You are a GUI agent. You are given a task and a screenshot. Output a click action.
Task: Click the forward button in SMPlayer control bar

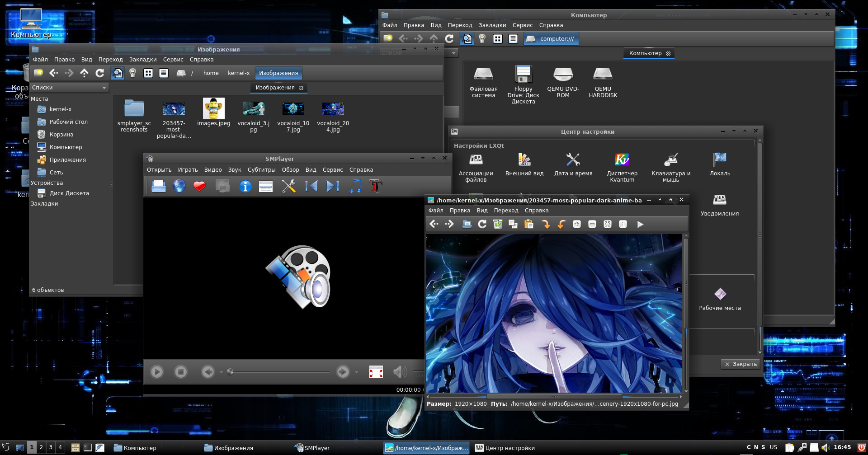tap(343, 372)
